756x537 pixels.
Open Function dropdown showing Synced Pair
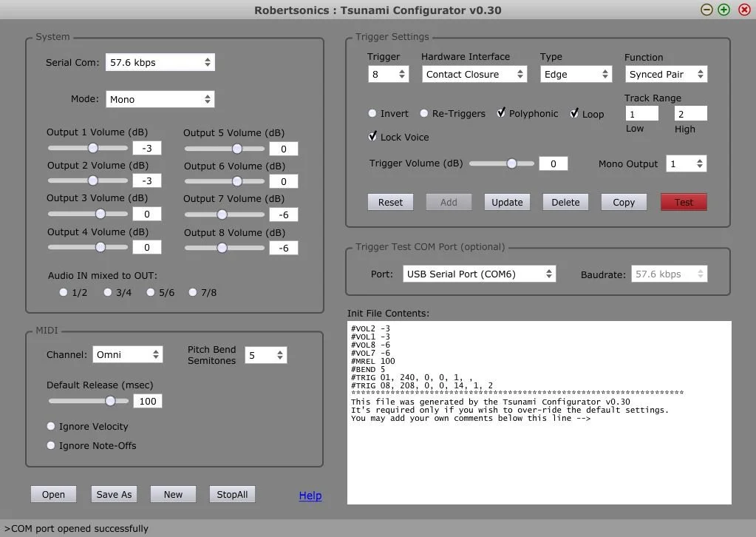[x=666, y=74]
